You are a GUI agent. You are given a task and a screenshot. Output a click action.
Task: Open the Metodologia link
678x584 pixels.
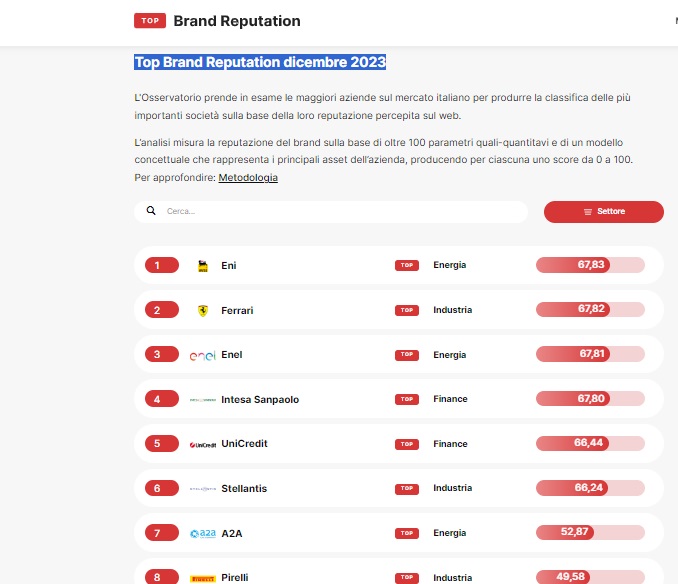pyautogui.click(x=248, y=177)
